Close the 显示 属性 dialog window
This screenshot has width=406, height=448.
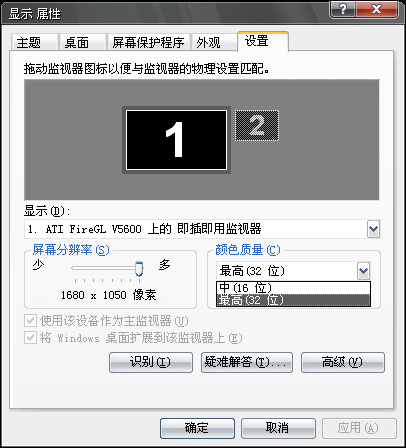click(377, 9)
